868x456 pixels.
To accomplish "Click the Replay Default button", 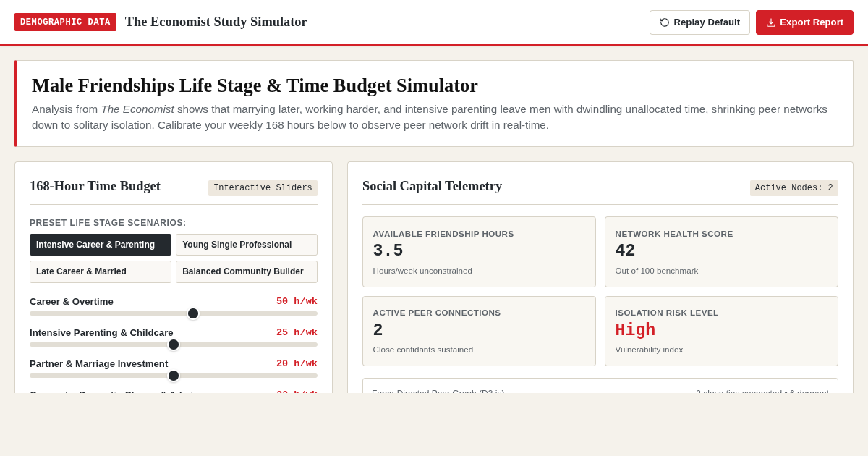I will (x=699, y=22).
